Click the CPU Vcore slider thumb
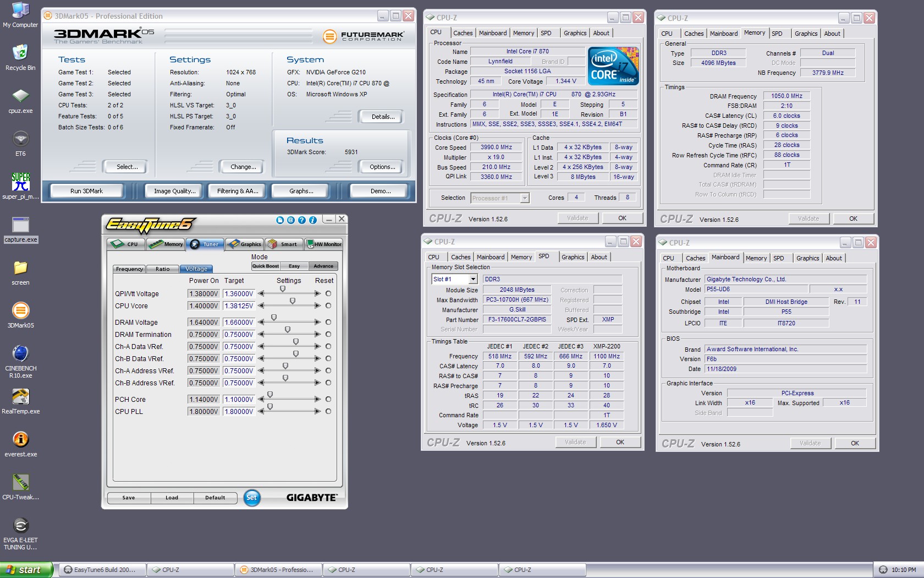Viewport: 924px width, 578px height. (293, 301)
